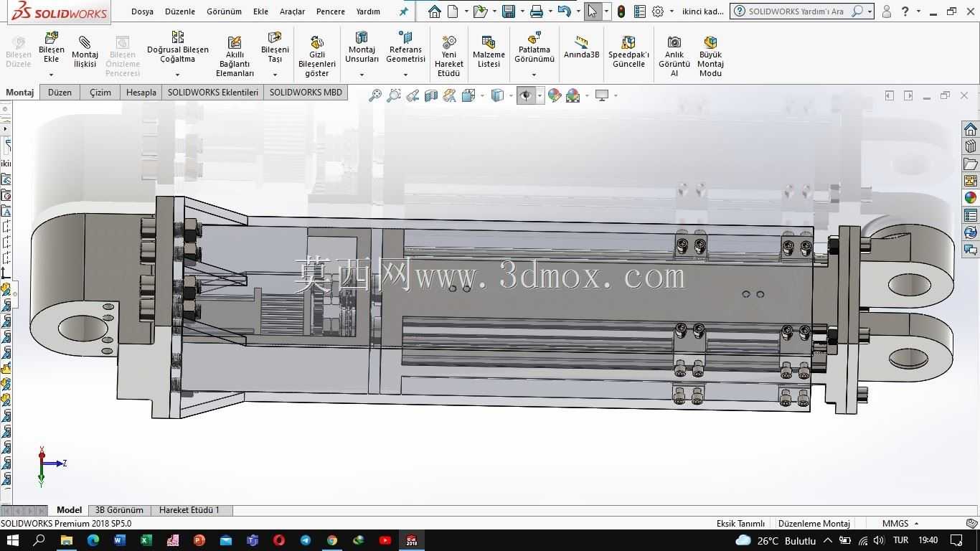
Task: Click the Open file folder icon
Action: coord(481,11)
